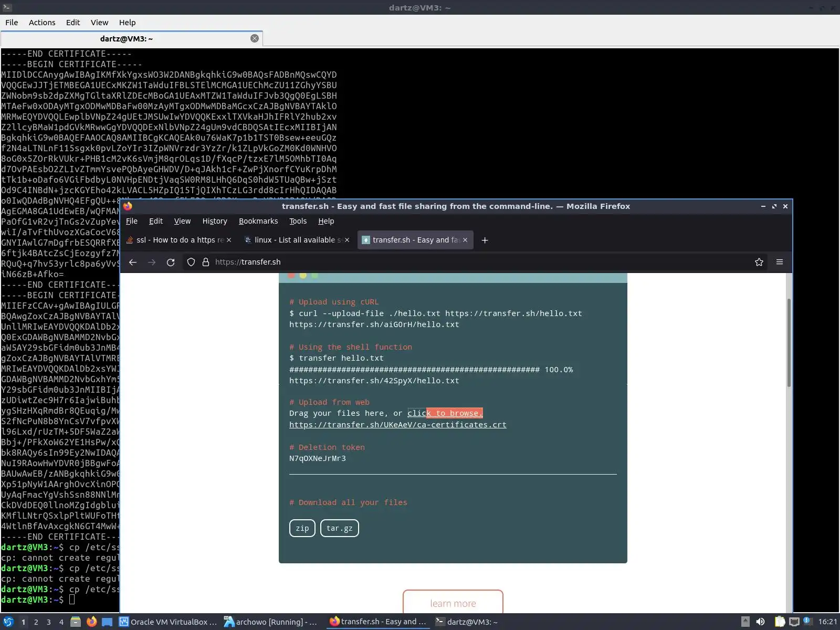This screenshot has height=630, width=840.
Task: Open the terminal Edit menu
Action: click(73, 23)
